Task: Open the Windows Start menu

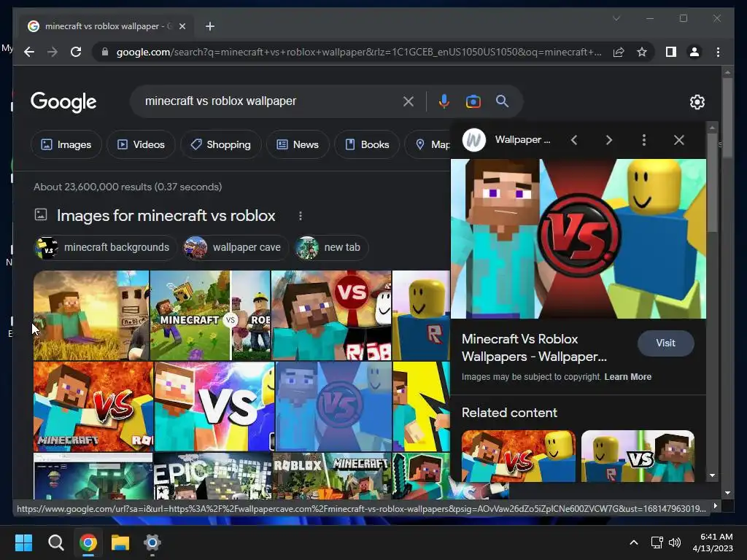Action: coord(23,542)
